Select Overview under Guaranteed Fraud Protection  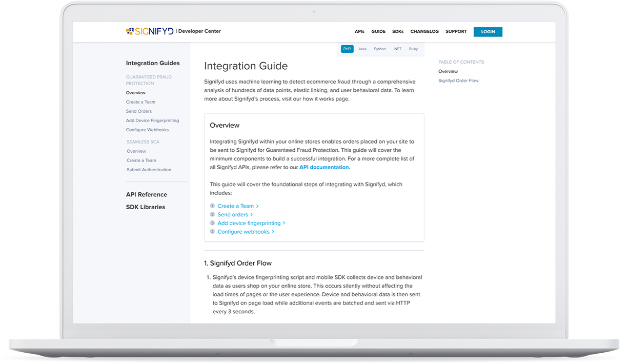[136, 93]
